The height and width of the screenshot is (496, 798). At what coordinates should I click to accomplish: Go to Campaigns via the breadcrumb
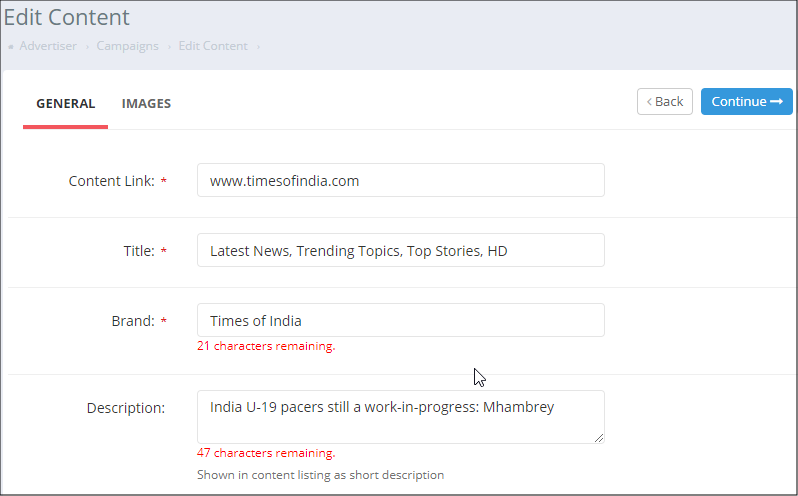click(x=127, y=46)
